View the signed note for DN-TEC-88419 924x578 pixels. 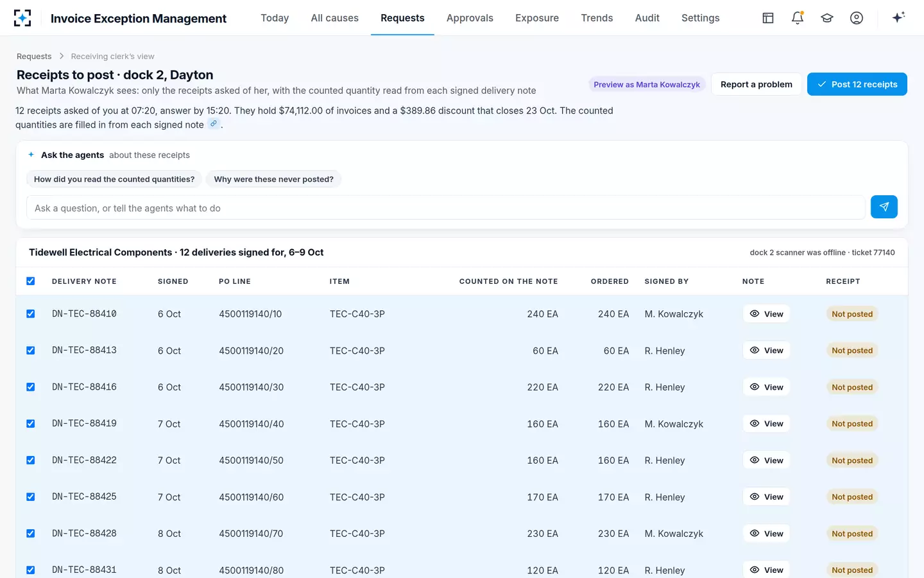767,424
